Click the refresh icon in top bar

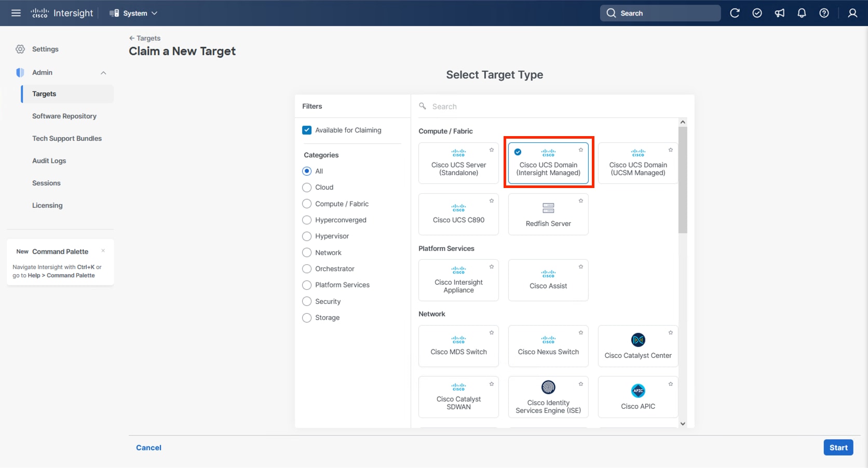[x=735, y=13]
